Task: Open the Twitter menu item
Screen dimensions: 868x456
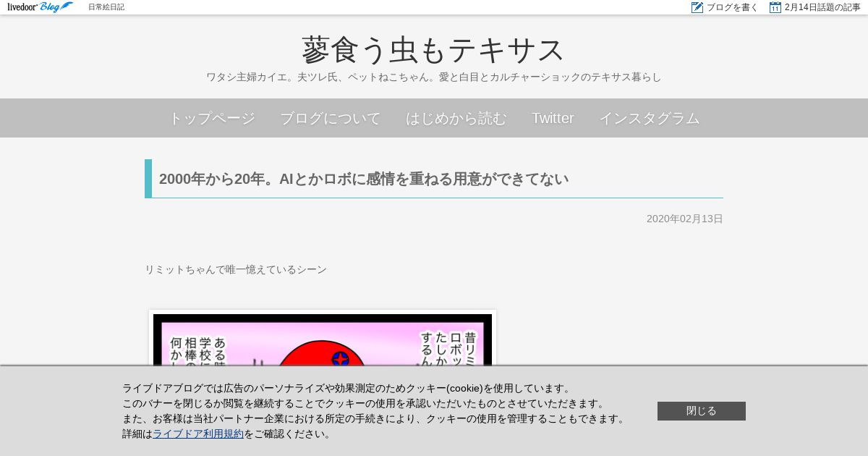Action: click(553, 118)
